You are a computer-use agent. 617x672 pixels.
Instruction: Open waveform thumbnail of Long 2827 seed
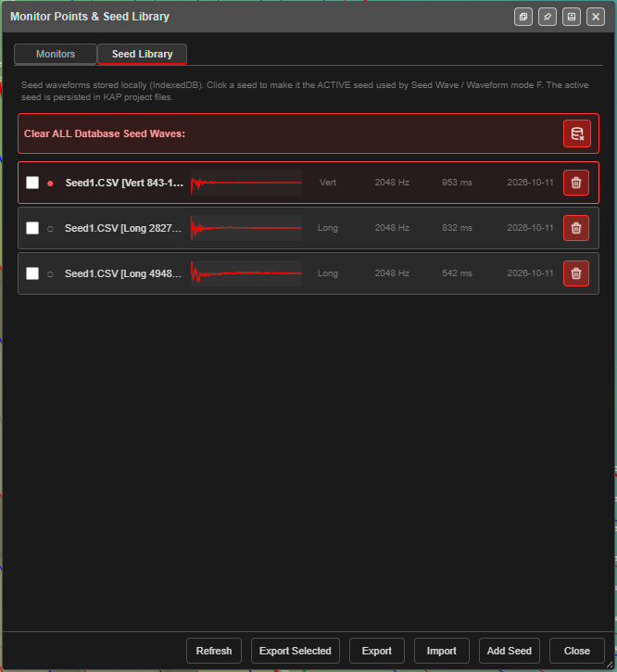click(246, 228)
